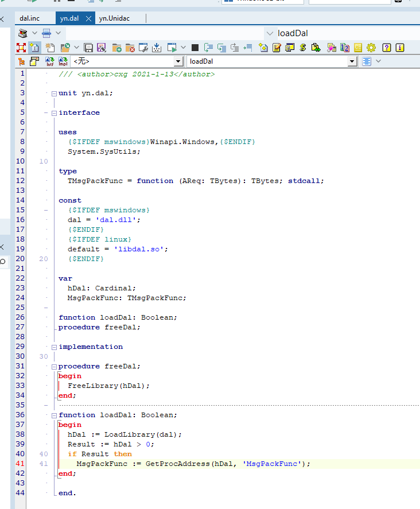
Task: Click the window with wrench icon
Action: pyautogui.click(x=143, y=48)
